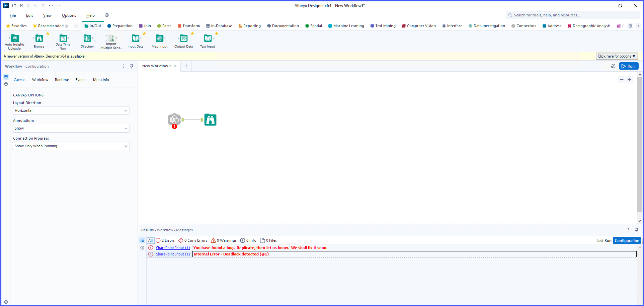Select the Date Time Now tool
The height and width of the screenshot is (306, 644).
click(x=63, y=42)
